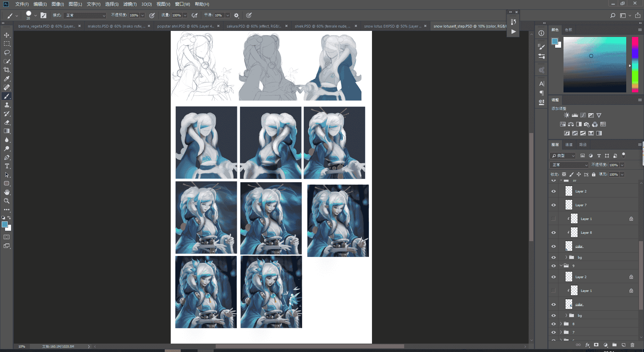This screenshot has height=352, width=644.
Task: Open brush opacity dropdown arrow
Action: [143, 15]
